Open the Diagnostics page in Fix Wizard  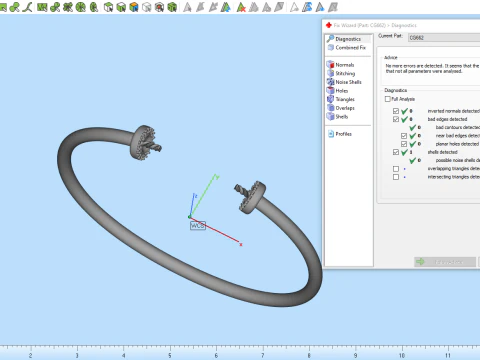[348, 39]
